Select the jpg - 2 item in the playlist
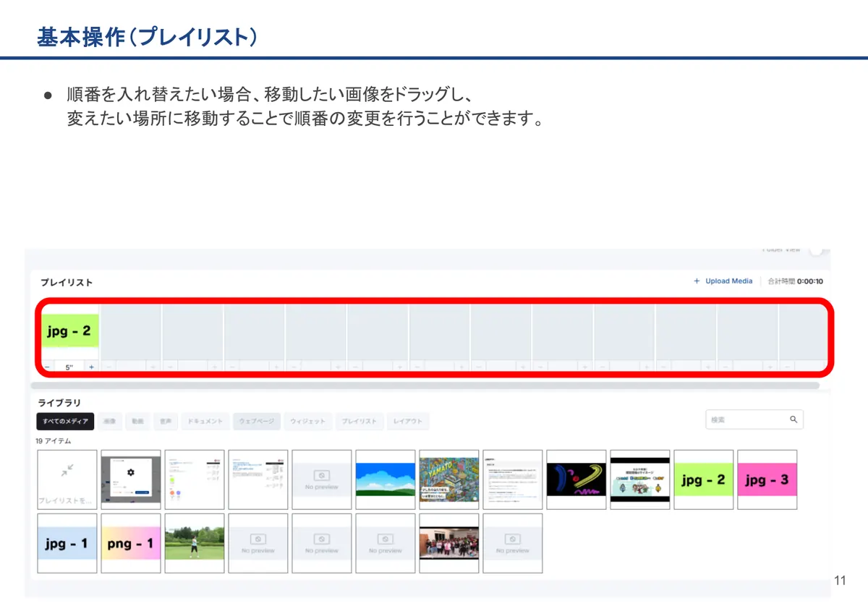Screen dimensions: 868x614 69,331
